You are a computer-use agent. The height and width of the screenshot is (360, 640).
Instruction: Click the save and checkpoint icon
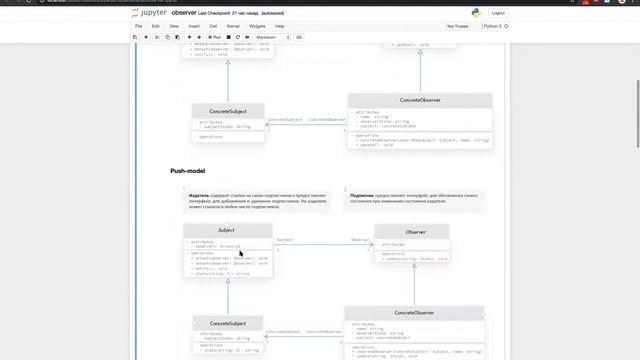click(x=135, y=37)
